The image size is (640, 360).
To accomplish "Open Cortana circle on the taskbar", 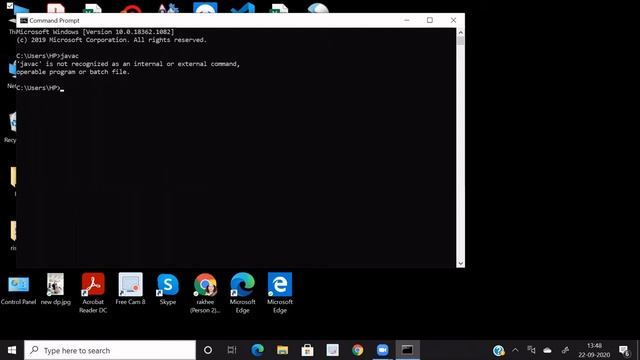I will click(x=208, y=350).
